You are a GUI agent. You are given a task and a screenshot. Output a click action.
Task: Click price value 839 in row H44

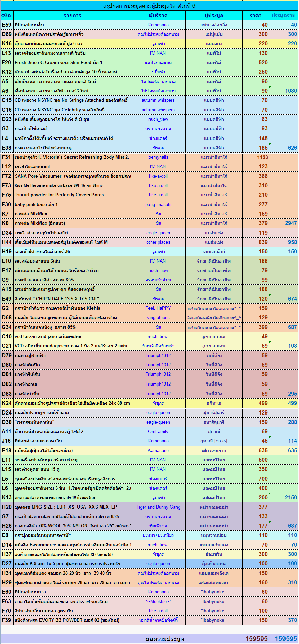pos(255,242)
